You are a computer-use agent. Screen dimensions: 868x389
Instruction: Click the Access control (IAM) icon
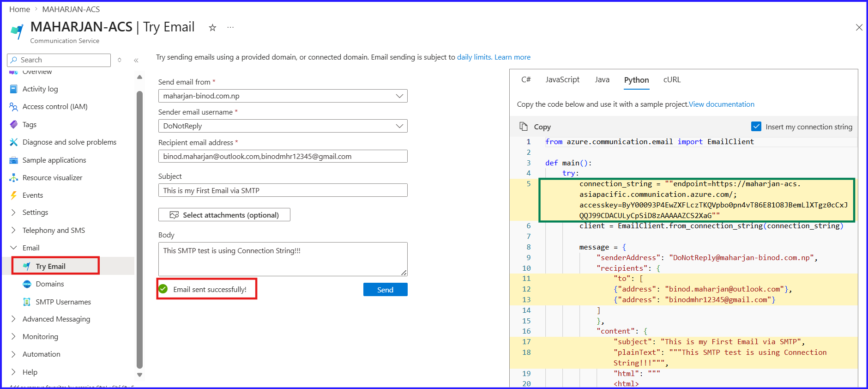13,107
